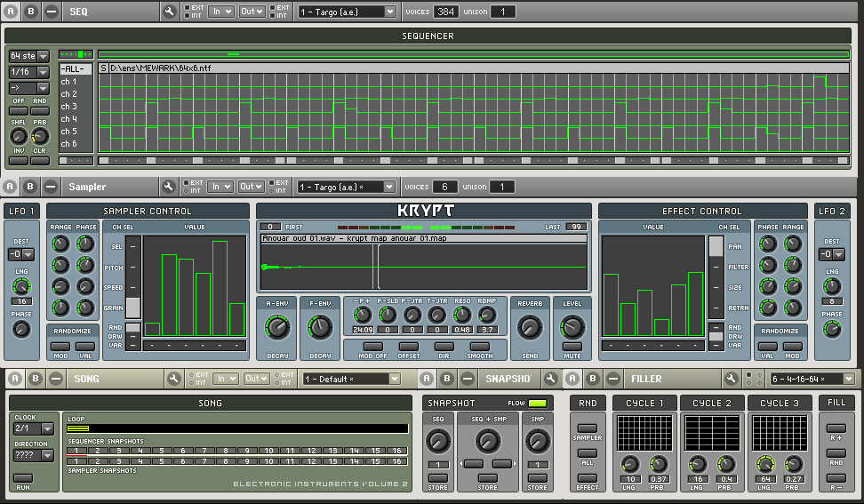Click the Cycle 1 pattern grid

click(x=644, y=433)
